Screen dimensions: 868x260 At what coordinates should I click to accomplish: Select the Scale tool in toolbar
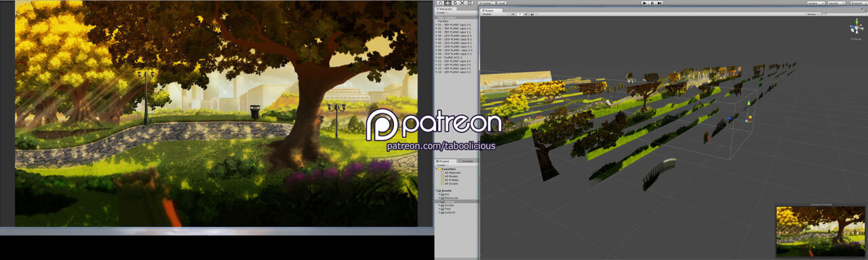[x=462, y=3]
